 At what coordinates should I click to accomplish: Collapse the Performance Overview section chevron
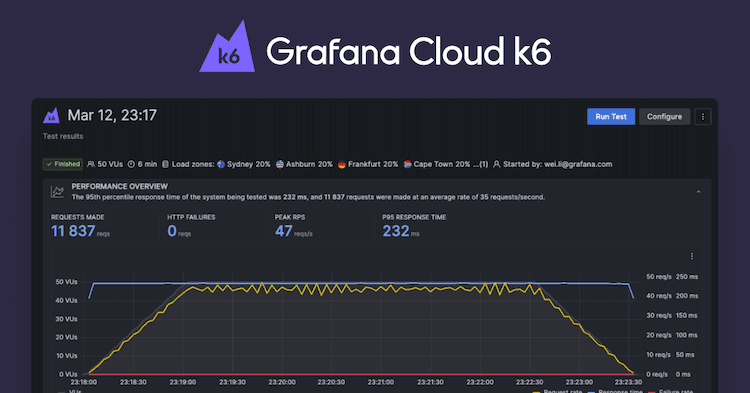tap(698, 192)
